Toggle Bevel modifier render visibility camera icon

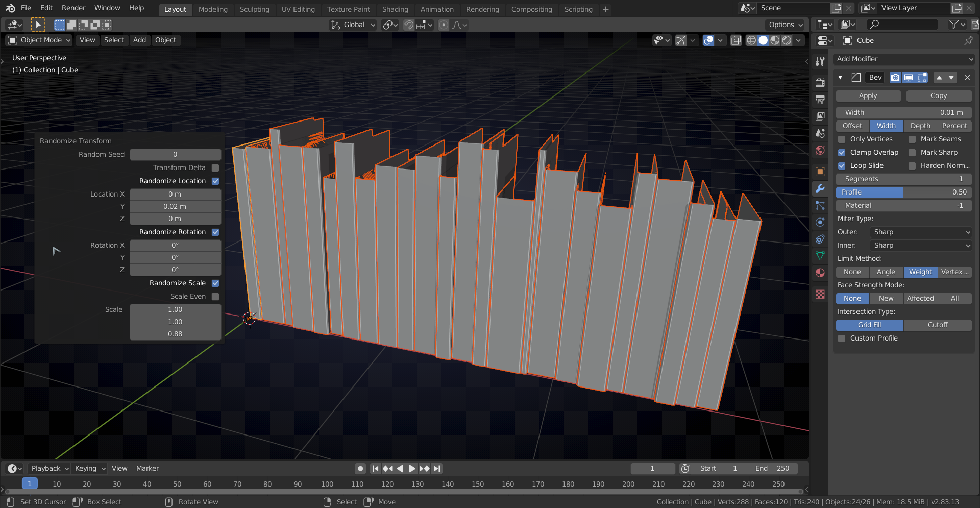coord(895,78)
